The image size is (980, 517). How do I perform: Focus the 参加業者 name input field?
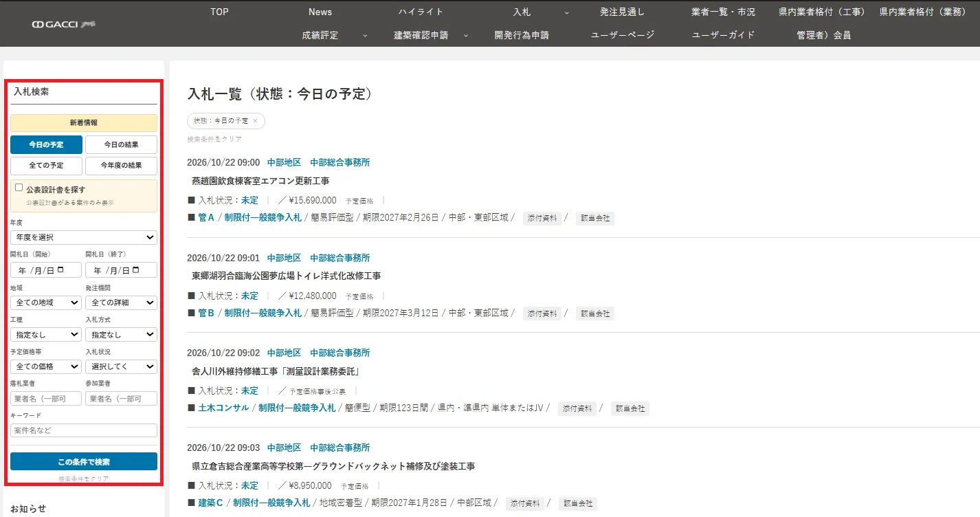pyautogui.click(x=121, y=399)
